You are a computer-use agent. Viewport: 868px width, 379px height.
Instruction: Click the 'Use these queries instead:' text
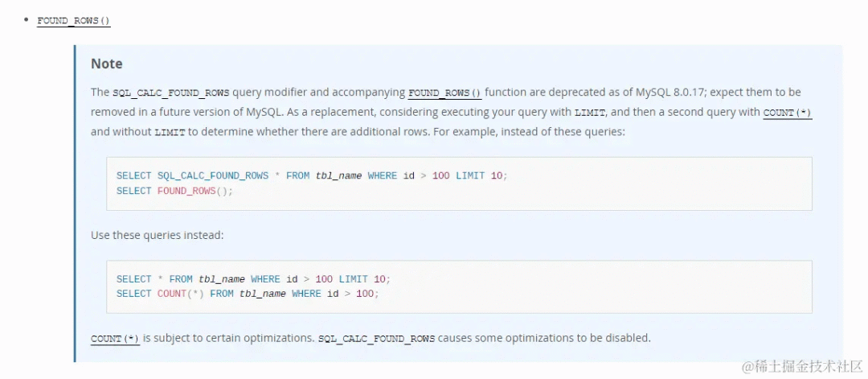tap(158, 235)
